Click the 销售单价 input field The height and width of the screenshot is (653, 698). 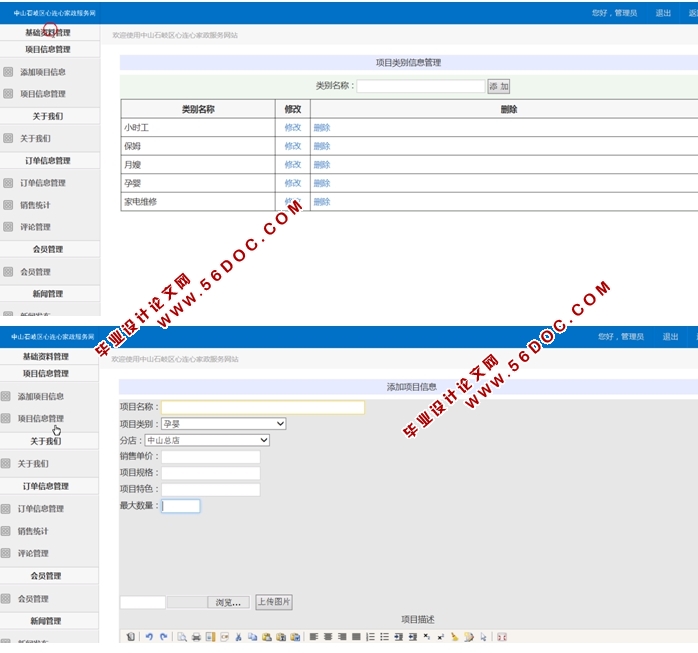[211, 457]
